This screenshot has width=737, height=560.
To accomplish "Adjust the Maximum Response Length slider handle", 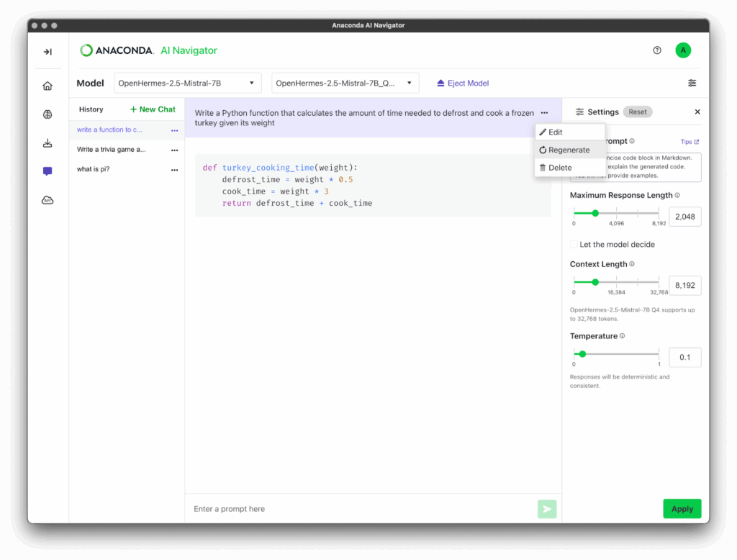I will (595, 213).
